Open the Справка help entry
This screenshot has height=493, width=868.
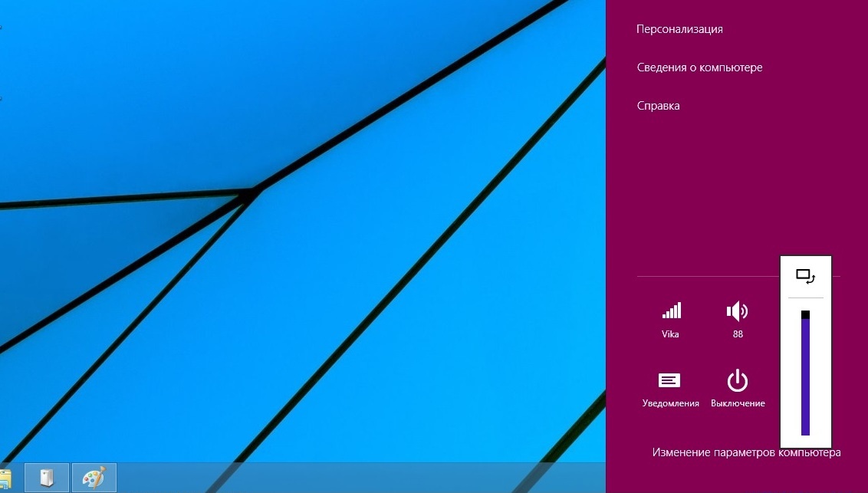[658, 106]
